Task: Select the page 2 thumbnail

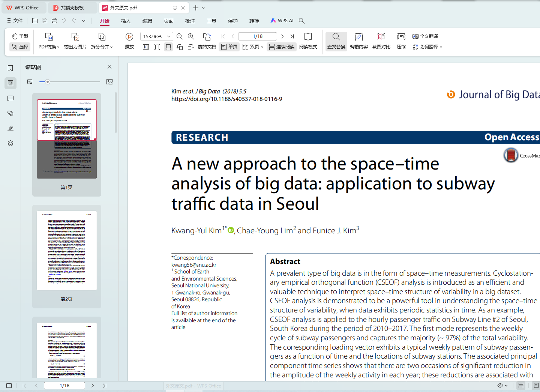Action: click(67, 251)
